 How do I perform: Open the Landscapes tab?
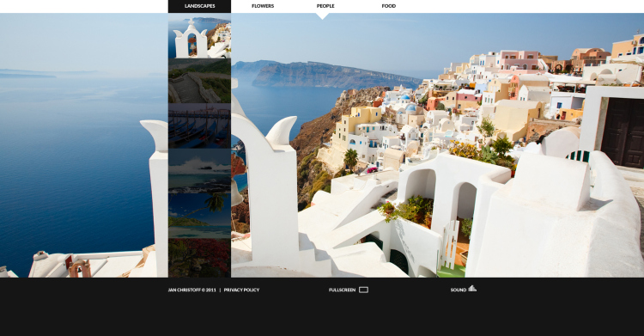pyautogui.click(x=199, y=6)
